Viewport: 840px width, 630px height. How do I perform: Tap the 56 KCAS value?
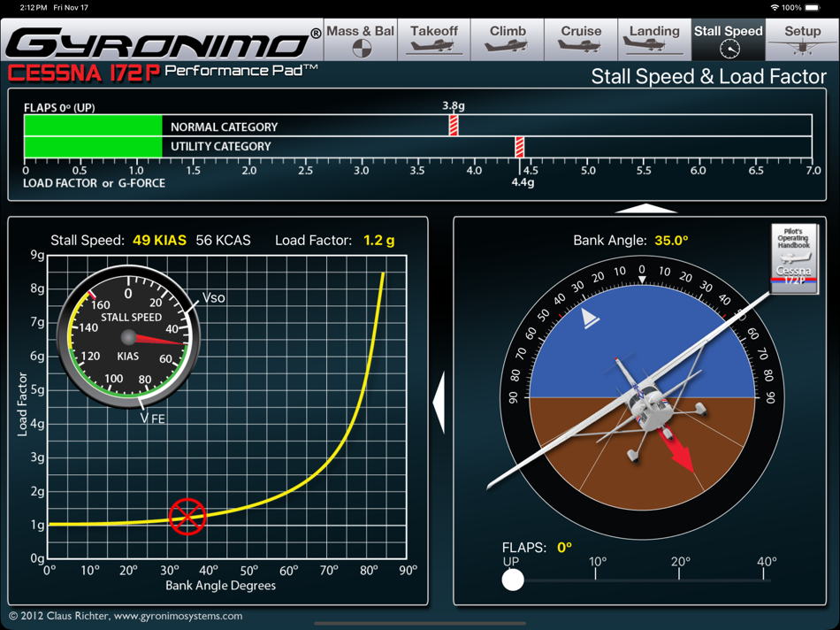[x=223, y=240]
